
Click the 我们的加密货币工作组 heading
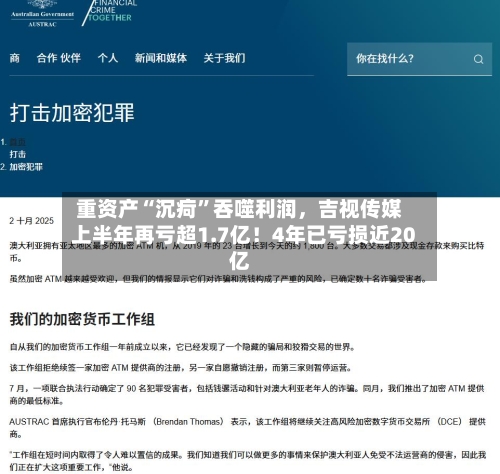82,319
